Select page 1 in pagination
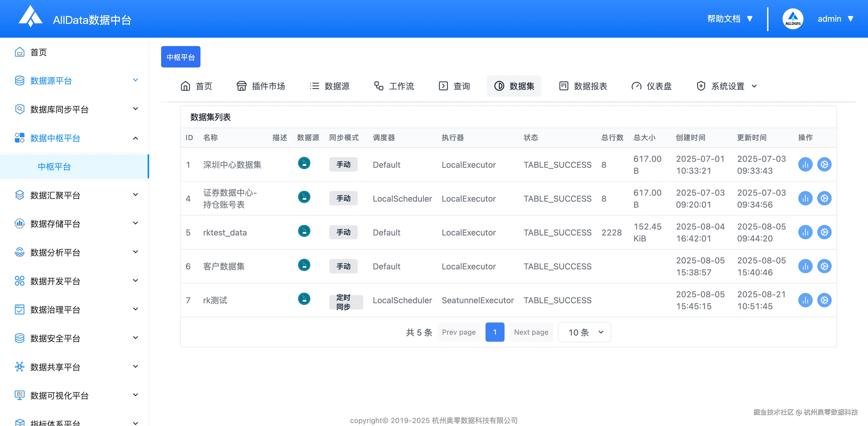This screenshot has height=426, width=868. click(495, 333)
